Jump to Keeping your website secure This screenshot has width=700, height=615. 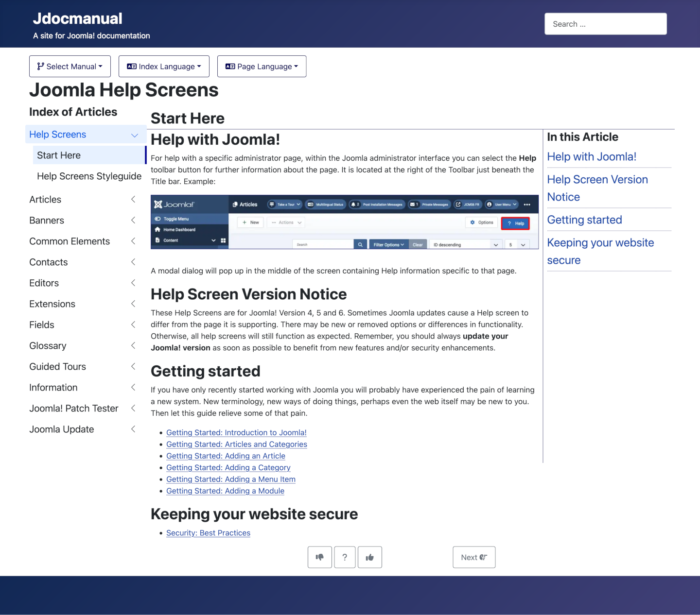(x=600, y=252)
